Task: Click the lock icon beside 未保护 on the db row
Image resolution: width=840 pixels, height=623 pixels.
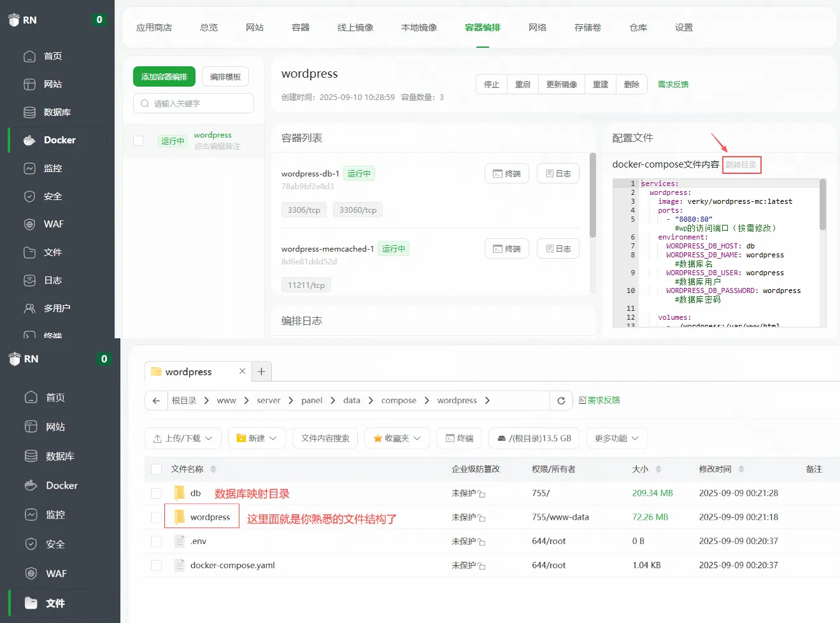Action: click(x=482, y=494)
